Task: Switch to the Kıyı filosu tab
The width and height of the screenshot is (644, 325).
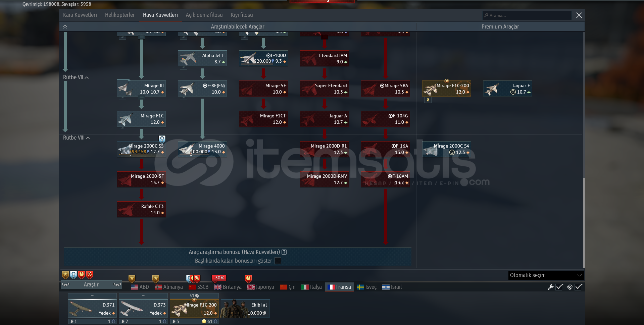Action: click(242, 15)
